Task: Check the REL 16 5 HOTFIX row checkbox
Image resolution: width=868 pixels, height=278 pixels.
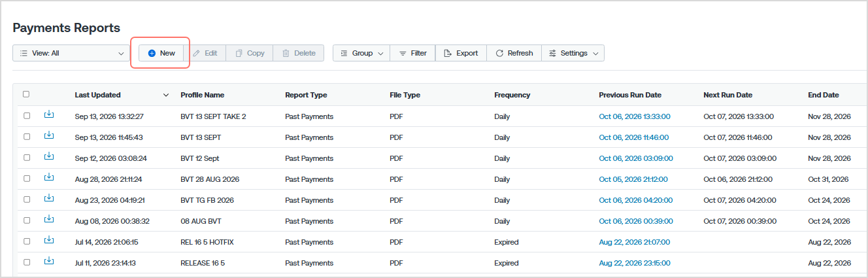Action: [27, 241]
